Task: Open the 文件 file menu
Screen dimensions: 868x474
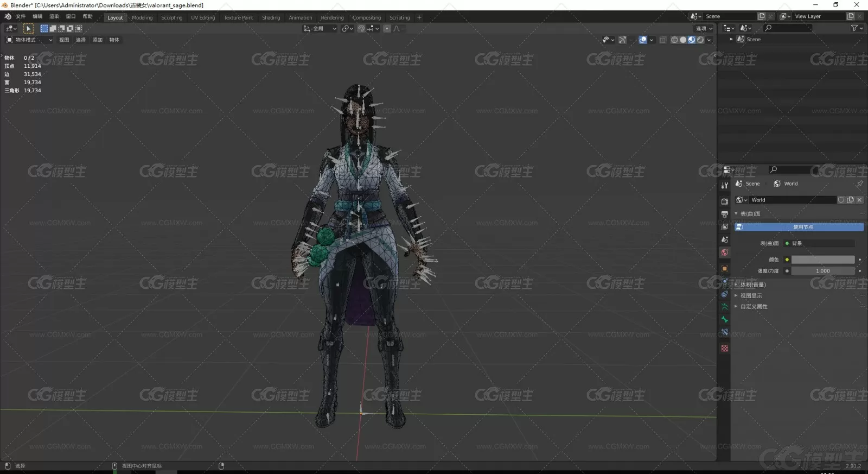Action: click(21, 16)
